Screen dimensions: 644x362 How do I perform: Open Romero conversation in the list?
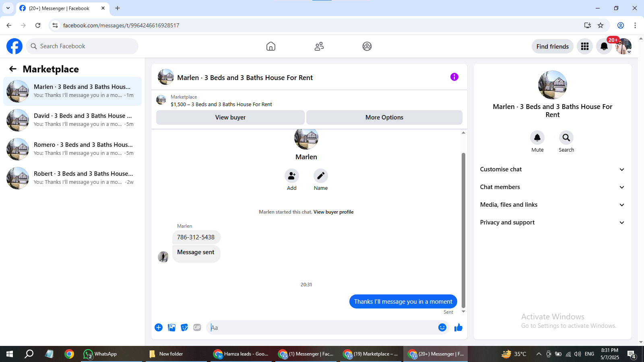72,149
